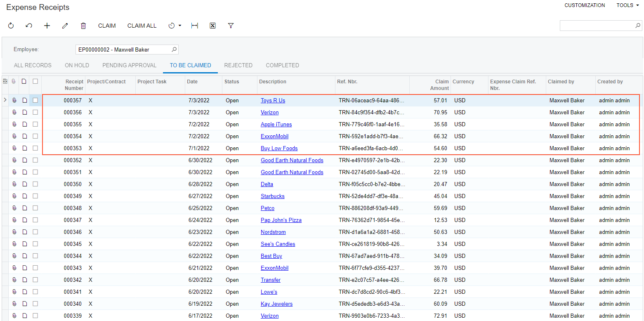Toggle the select-all checkbox in the grid header
The height and width of the screenshot is (321, 644).
coord(35,81)
